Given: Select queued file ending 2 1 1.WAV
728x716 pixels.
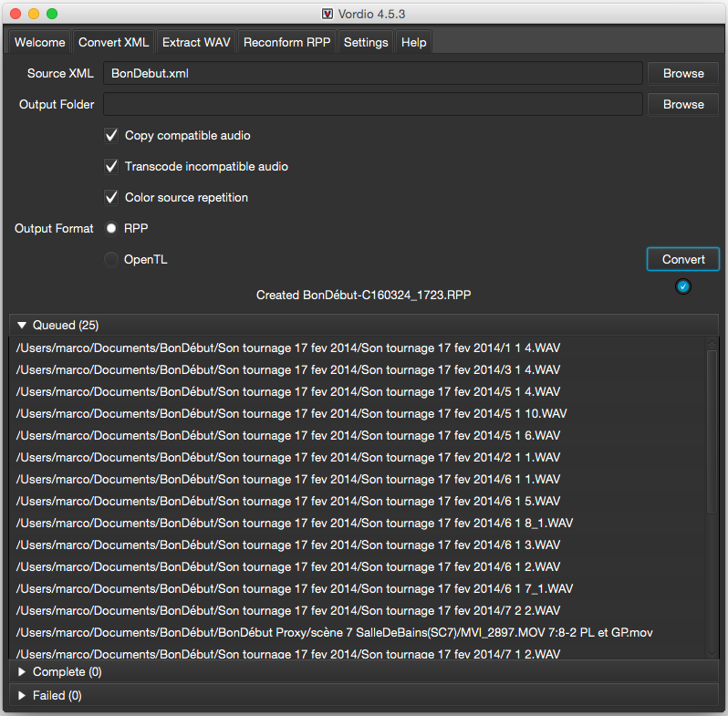Looking at the screenshot, I should (x=357, y=457).
